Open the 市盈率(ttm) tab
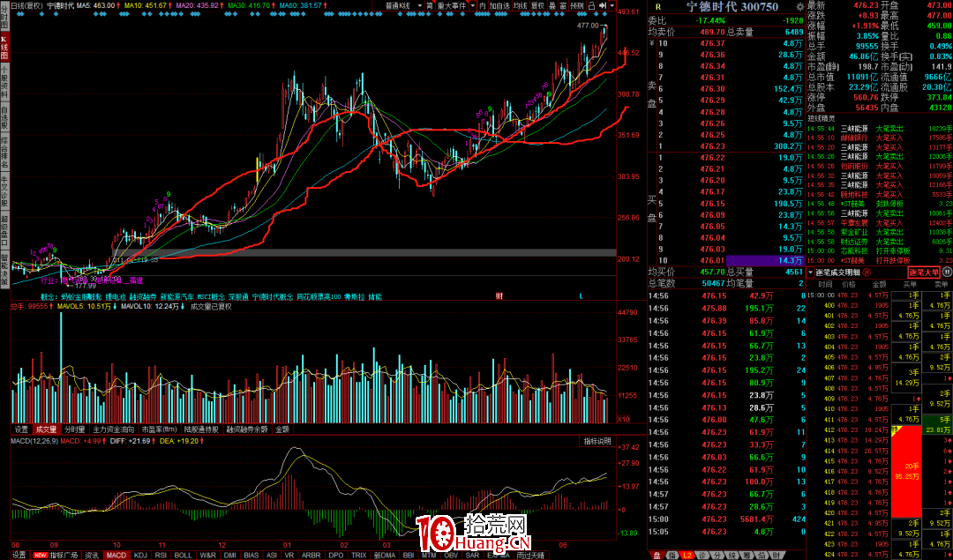Viewport: 953px width, 560px height. tap(160, 429)
